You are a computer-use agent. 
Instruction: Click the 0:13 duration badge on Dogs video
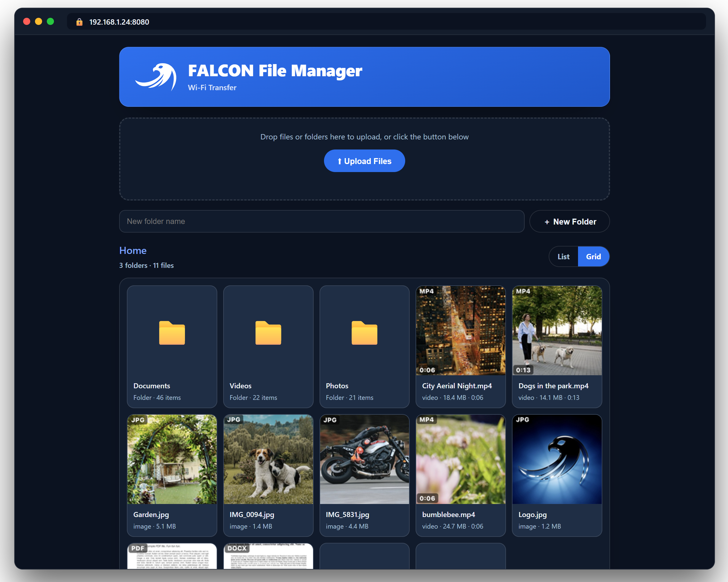(523, 370)
